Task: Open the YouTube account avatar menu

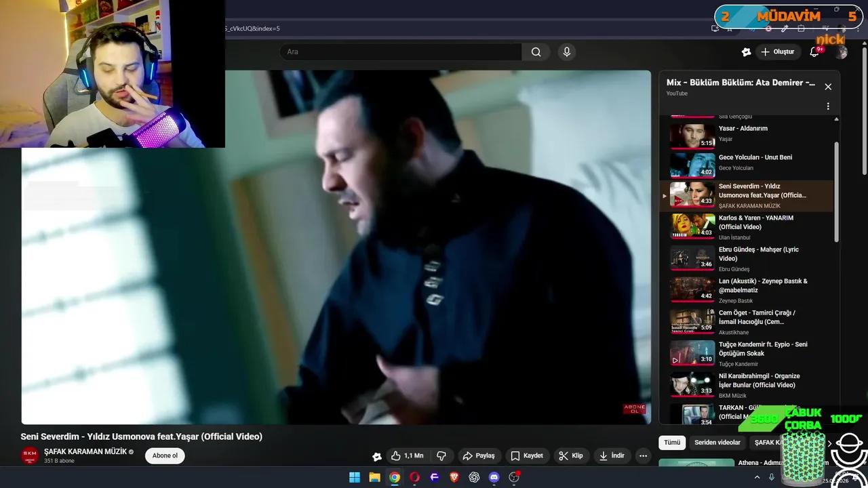Action: point(842,52)
